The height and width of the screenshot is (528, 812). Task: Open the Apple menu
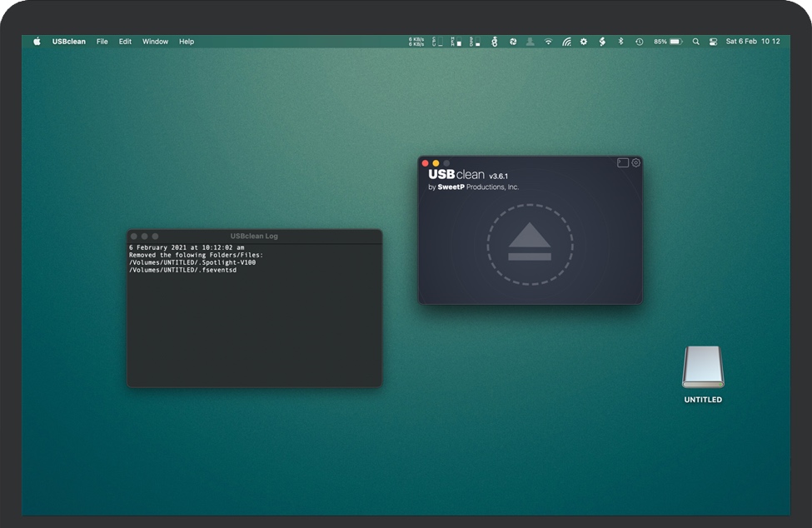point(37,42)
